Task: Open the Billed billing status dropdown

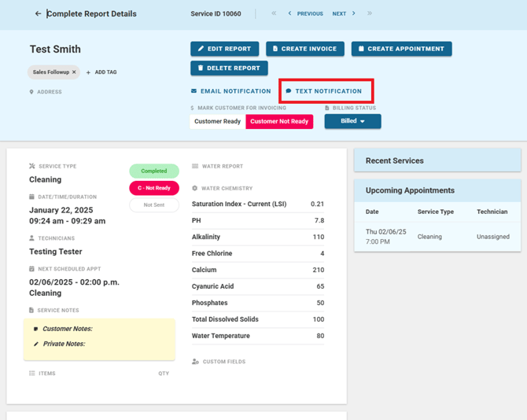Action: click(x=352, y=121)
